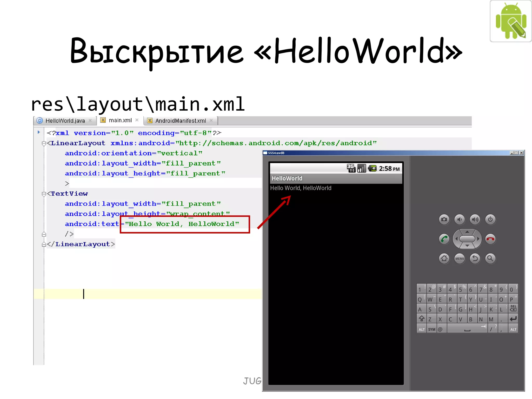Viewport: 532px width, 399px height.
Task: Click the A key
Action: click(x=421, y=309)
